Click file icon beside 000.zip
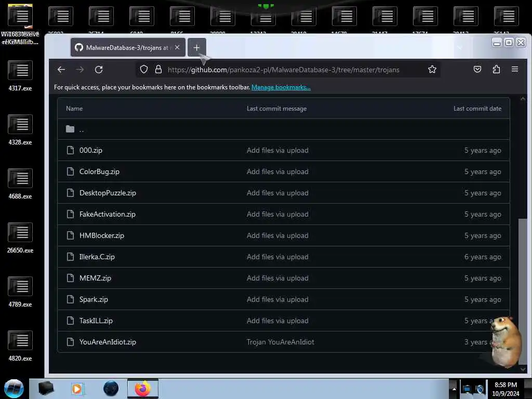This screenshot has height=399, width=532. click(x=70, y=150)
